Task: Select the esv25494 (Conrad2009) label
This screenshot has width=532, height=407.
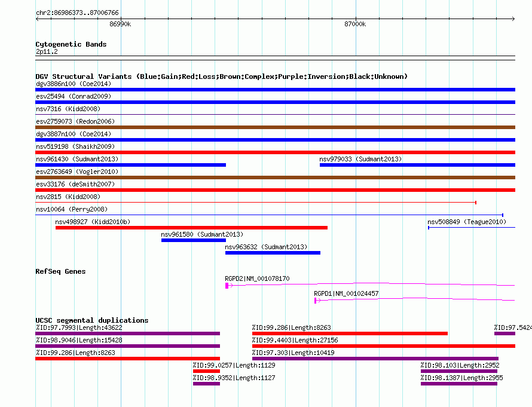Action: (x=74, y=96)
